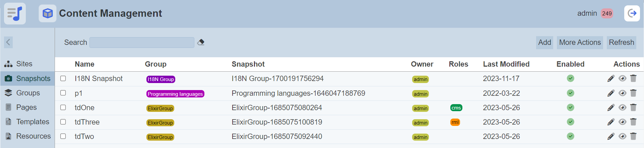Tick the tdTwo row checkbox
Screen dimensions: 644x148
coord(63,136)
